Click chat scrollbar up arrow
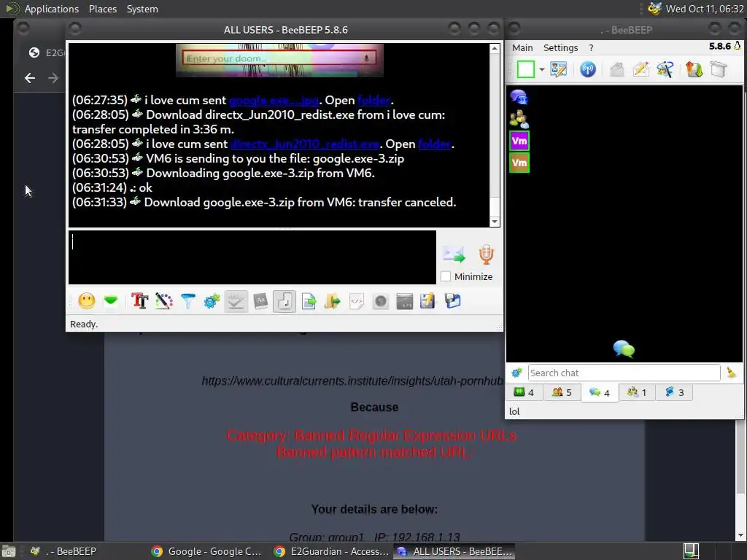 [x=495, y=48]
